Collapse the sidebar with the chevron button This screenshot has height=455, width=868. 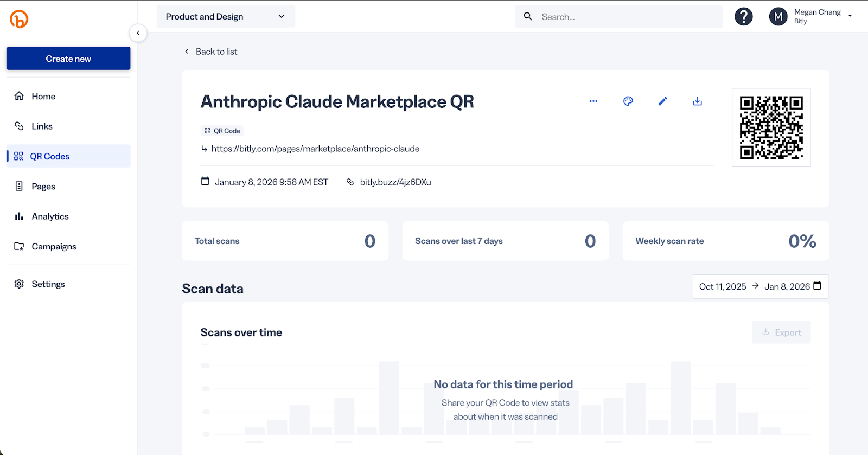click(138, 33)
